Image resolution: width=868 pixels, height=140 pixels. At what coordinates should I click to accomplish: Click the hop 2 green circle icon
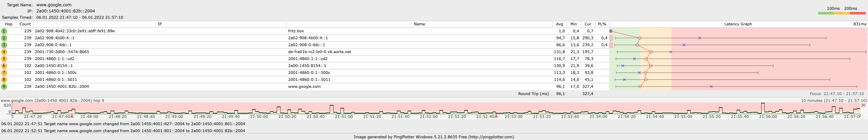coord(4,38)
